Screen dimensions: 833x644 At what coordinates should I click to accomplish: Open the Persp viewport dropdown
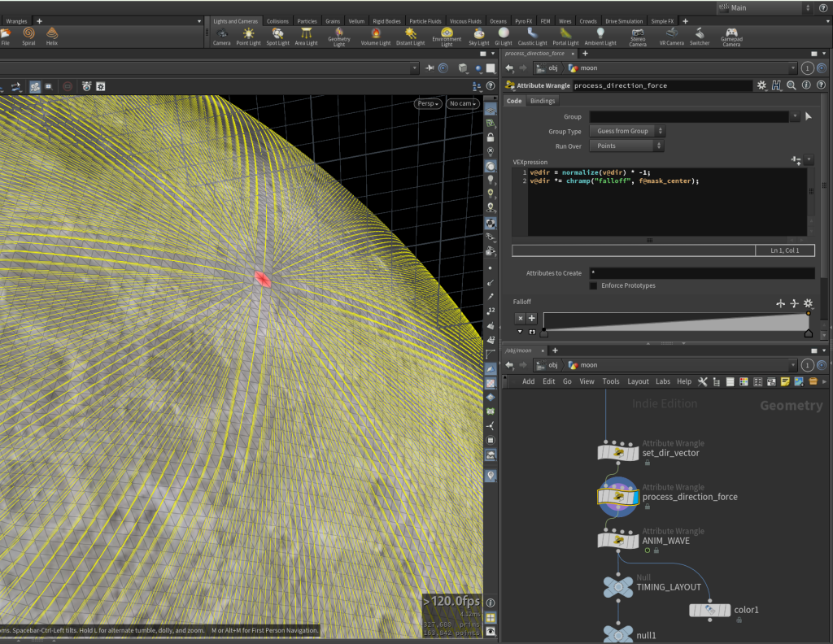pos(428,103)
